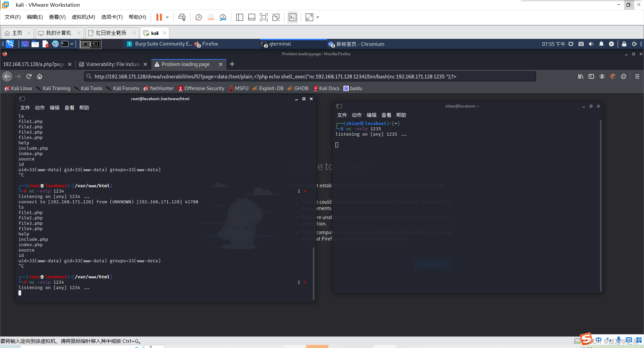Click the Try Again button
The image size is (644, 348).
tap(433, 265)
